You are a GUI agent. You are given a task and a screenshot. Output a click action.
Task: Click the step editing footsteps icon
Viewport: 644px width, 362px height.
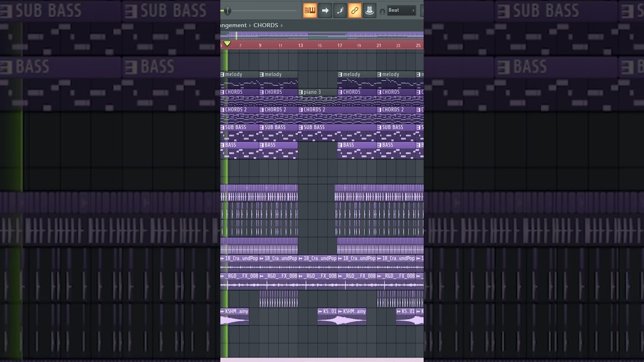(340, 10)
